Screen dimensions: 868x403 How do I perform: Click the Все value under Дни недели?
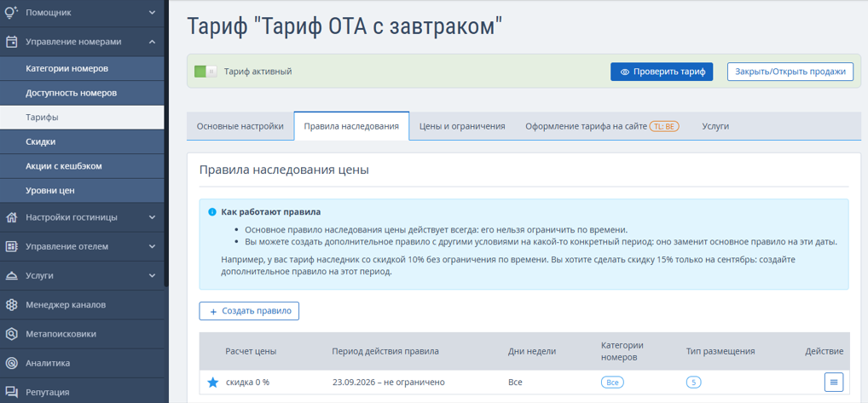tap(515, 382)
